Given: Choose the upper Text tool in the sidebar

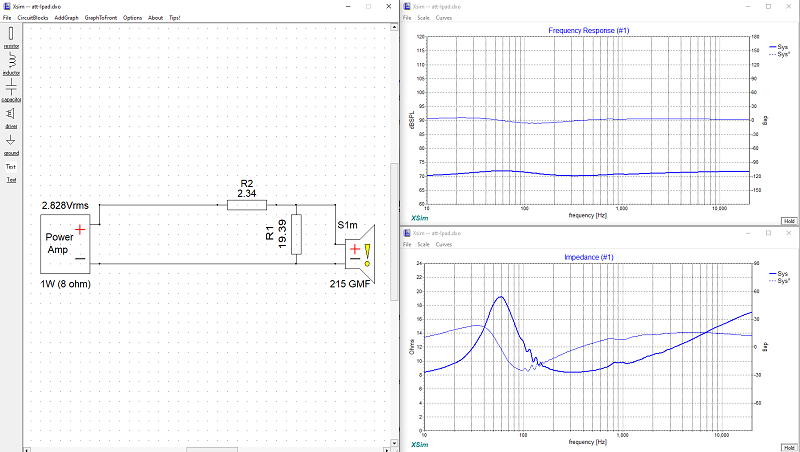Looking at the screenshot, I should tap(11, 167).
